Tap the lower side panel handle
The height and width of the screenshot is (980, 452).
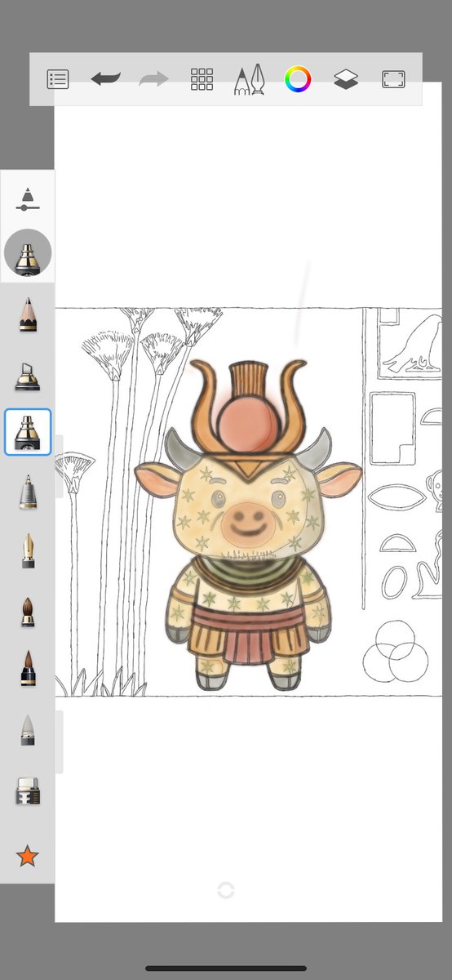[59, 742]
